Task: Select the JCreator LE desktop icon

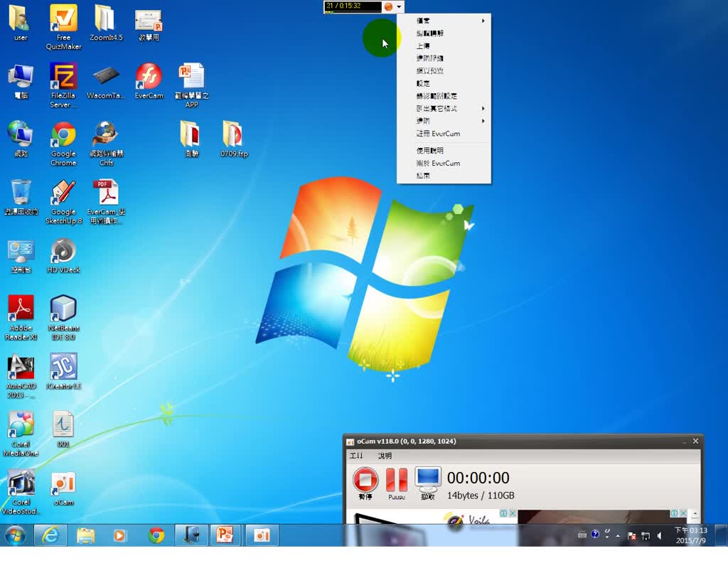Action: (63, 371)
